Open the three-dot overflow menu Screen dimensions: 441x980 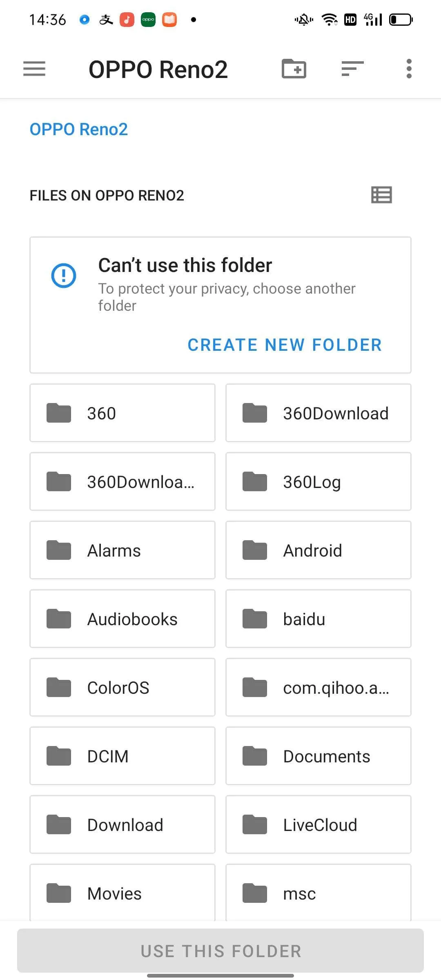click(409, 69)
